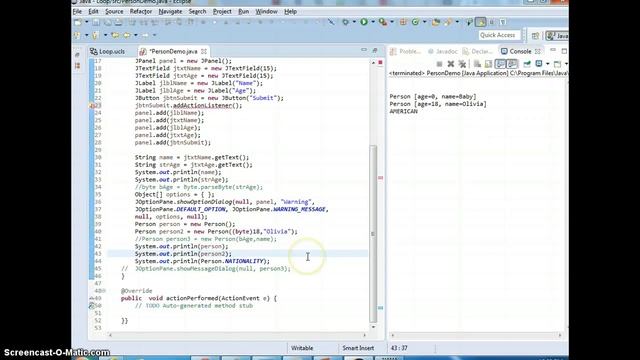Open the Display Selected Console dropdown

click(x=547, y=64)
